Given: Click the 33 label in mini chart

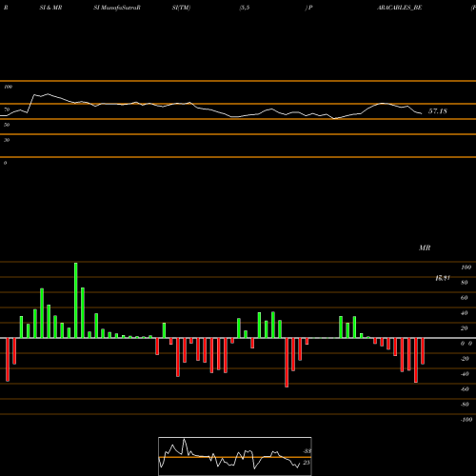Looking at the screenshot, I should 307,451.
